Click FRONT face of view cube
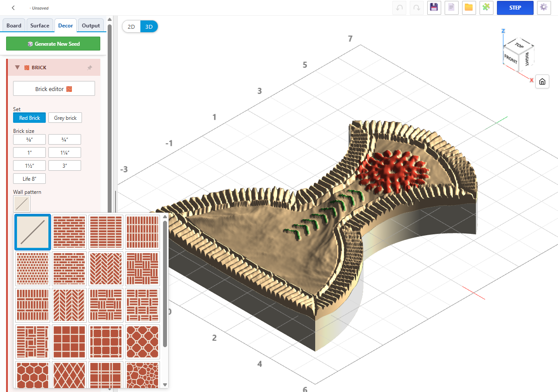The height and width of the screenshot is (392, 558). [x=510, y=58]
